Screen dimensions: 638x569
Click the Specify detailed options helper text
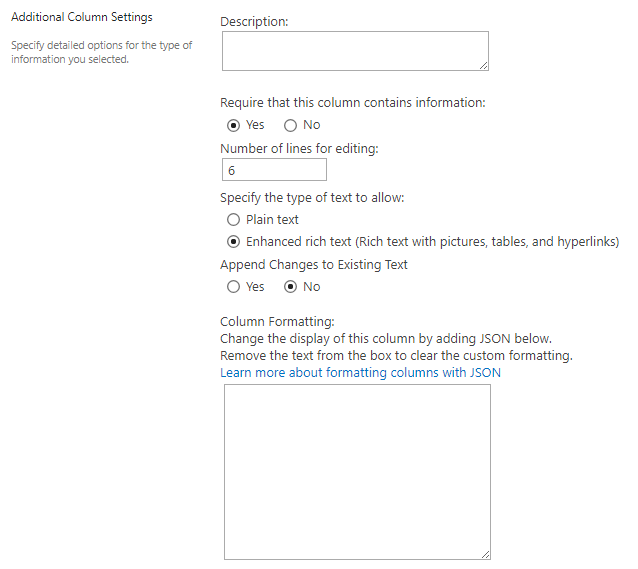101,52
